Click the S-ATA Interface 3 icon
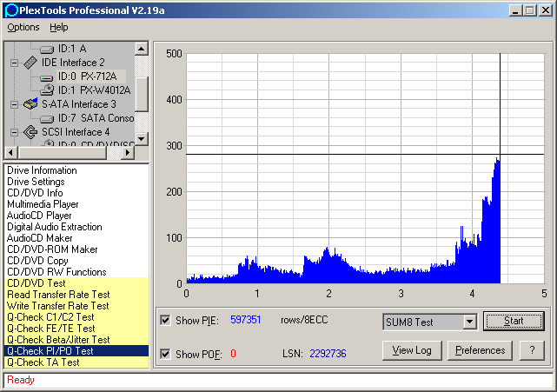 [30, 103]
